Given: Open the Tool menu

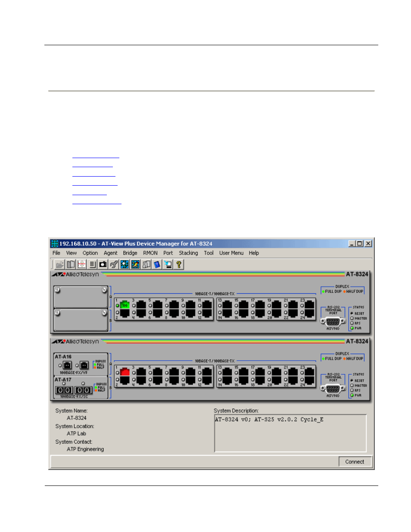Looking at the screenshot, I should (209, 253).
